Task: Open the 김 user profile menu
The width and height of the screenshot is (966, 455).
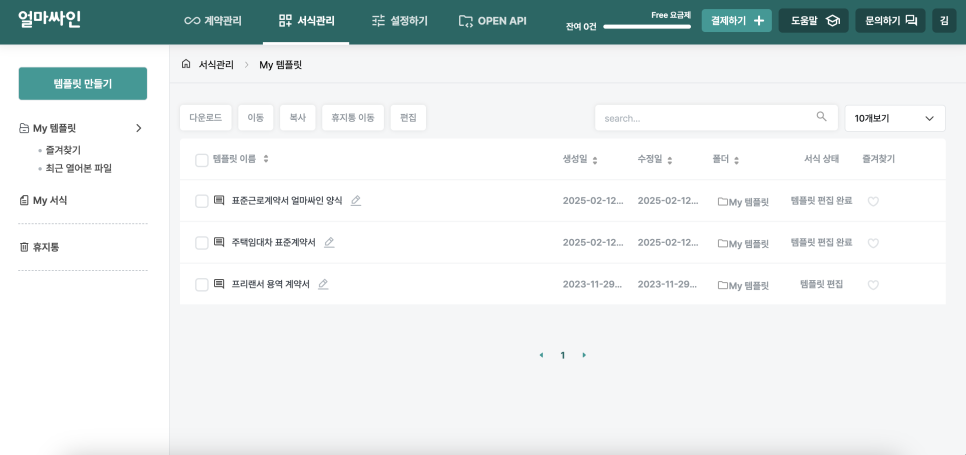Action: tap(944, 20)
